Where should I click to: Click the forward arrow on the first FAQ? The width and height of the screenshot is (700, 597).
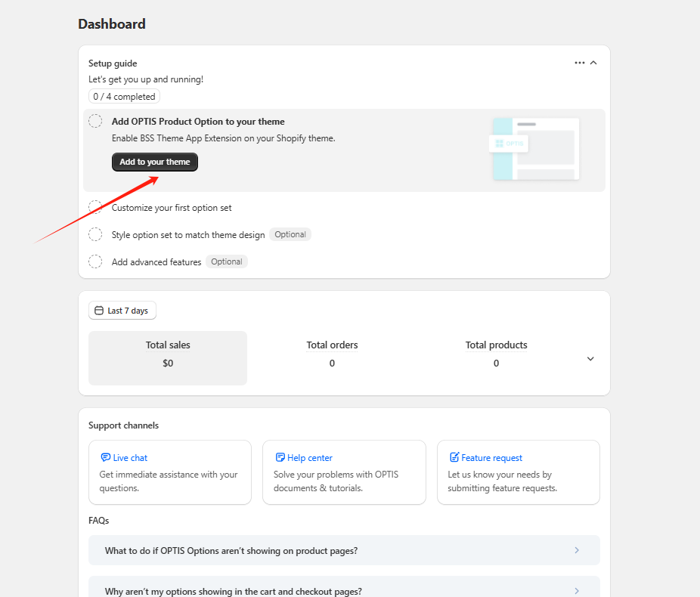(578, 550)
